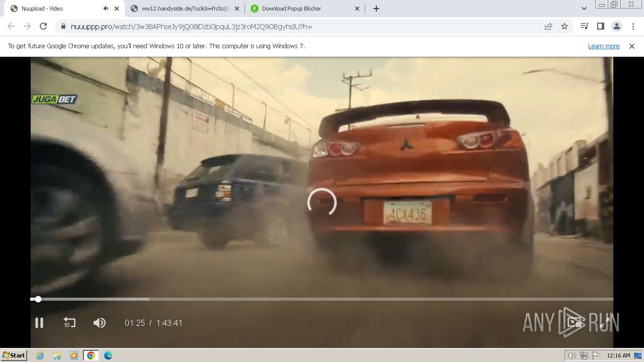Toggle fullscreen video mode

(x=605, y=323)
